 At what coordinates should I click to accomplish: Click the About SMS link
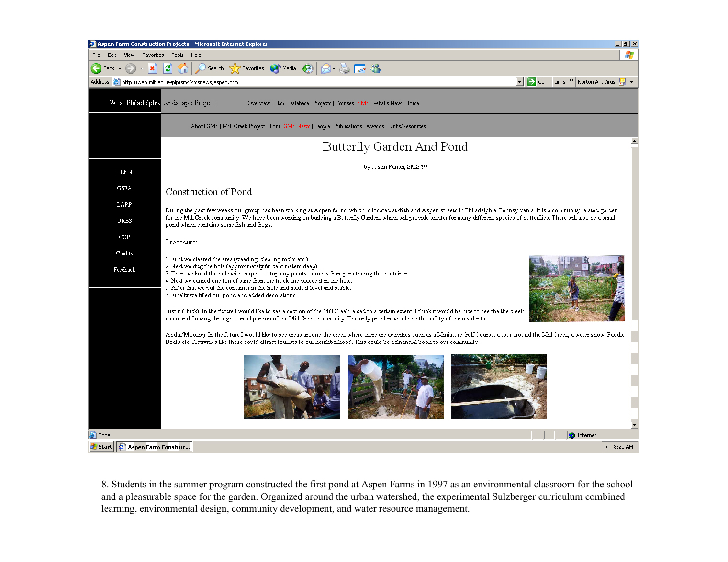click(x=204, y=126)
